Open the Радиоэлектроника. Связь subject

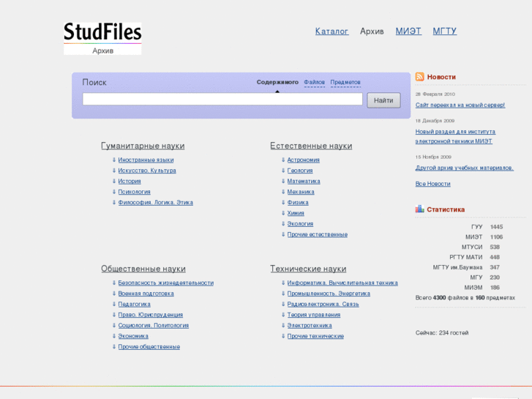click(x=323, y=304)
